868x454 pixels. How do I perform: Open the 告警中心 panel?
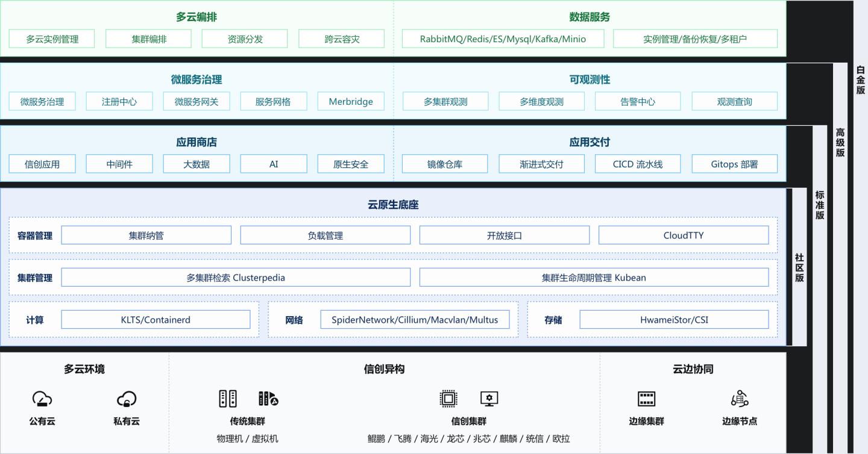pos(638,101)
